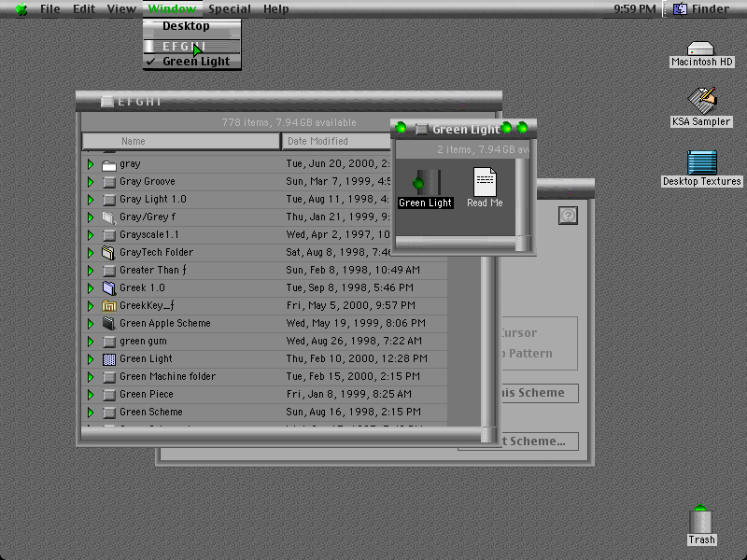Viewport: 747px width, 560px height.
Task: Sort by the Date Modified column header
Action: tap(336, 141)
